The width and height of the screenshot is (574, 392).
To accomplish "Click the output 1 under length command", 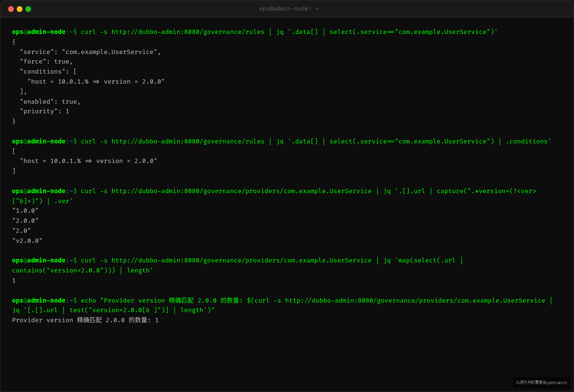I will 14,280.
